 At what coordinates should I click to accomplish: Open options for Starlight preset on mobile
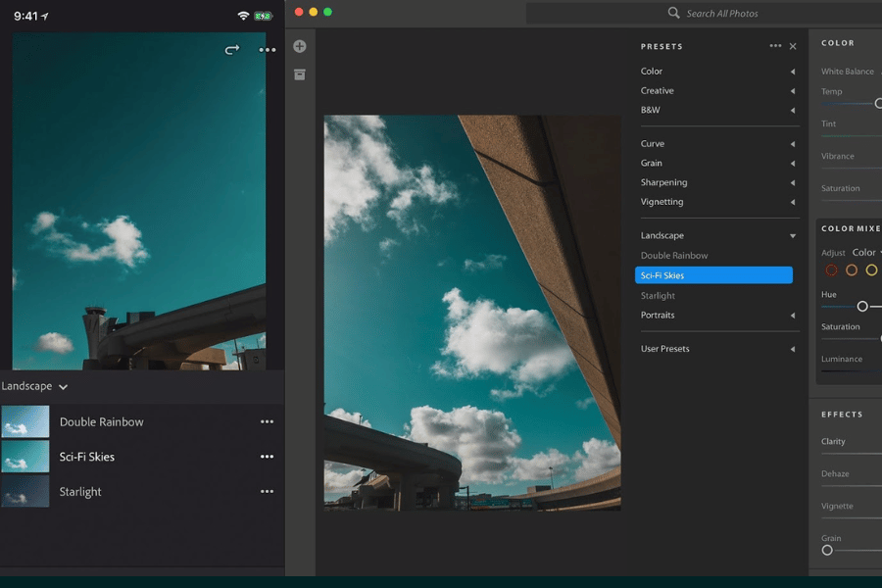pyautogui.click(x=267, y=492)
